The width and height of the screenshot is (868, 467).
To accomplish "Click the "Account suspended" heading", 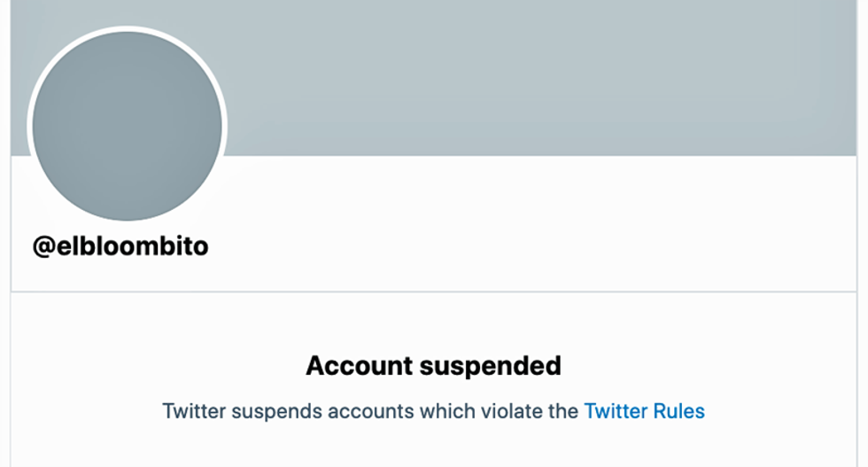I will 433,365.
